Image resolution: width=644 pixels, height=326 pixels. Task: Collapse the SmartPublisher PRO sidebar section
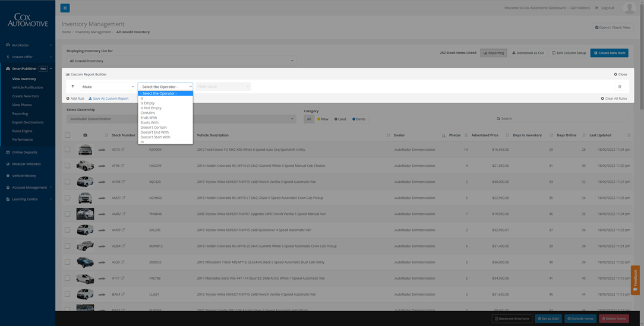click(x=27, y=68)
